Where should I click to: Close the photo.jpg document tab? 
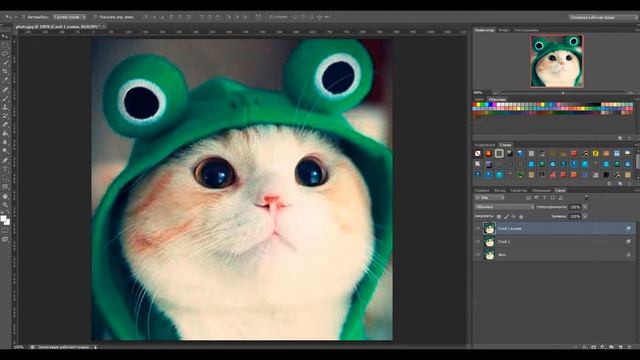click(104, 27)
